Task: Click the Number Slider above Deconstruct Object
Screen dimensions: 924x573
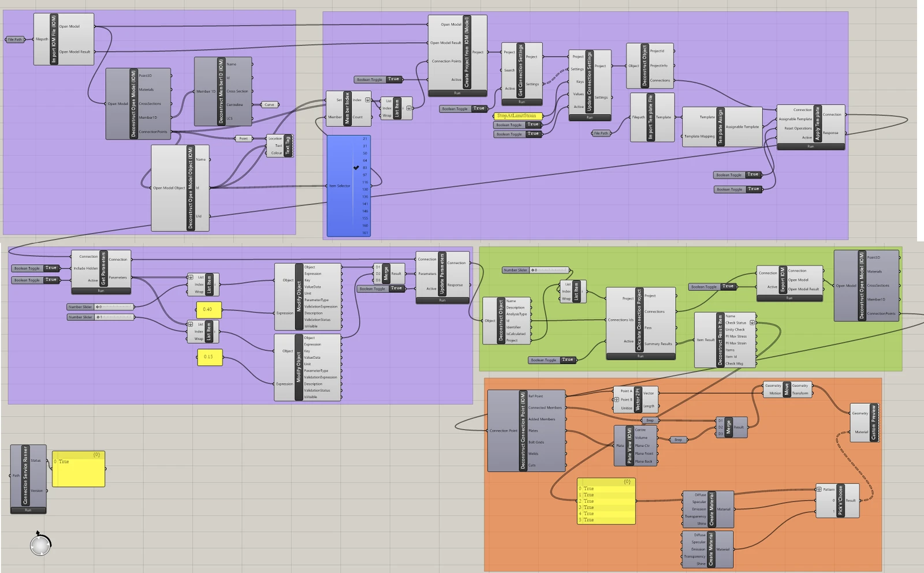Action: click(535, 270)
